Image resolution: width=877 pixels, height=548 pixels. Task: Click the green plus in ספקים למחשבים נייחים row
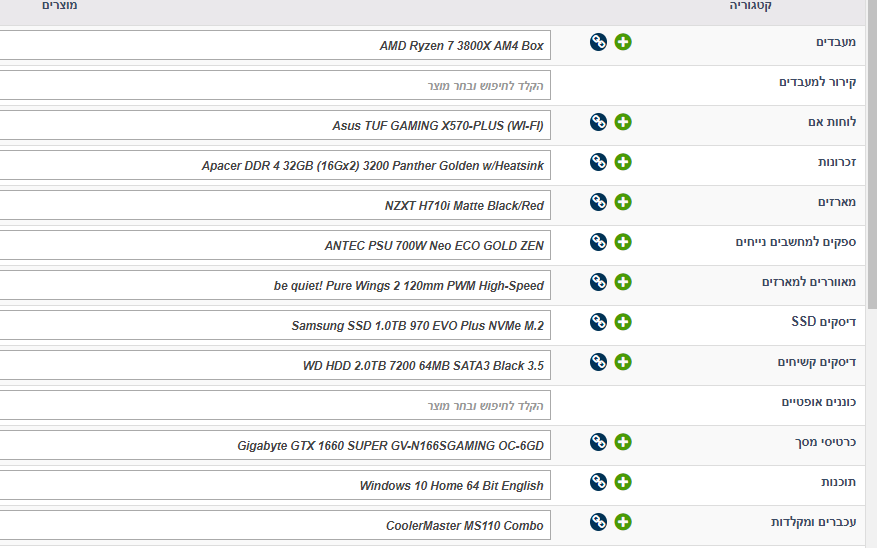(623, 242)
